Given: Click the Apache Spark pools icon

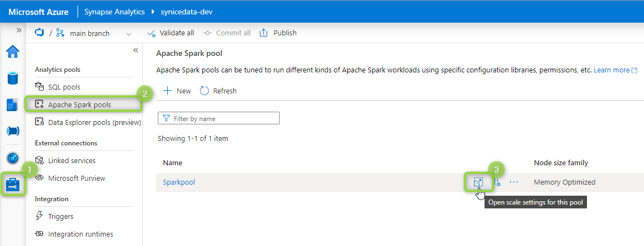Looking at the screenshot, I should point(39,104).
